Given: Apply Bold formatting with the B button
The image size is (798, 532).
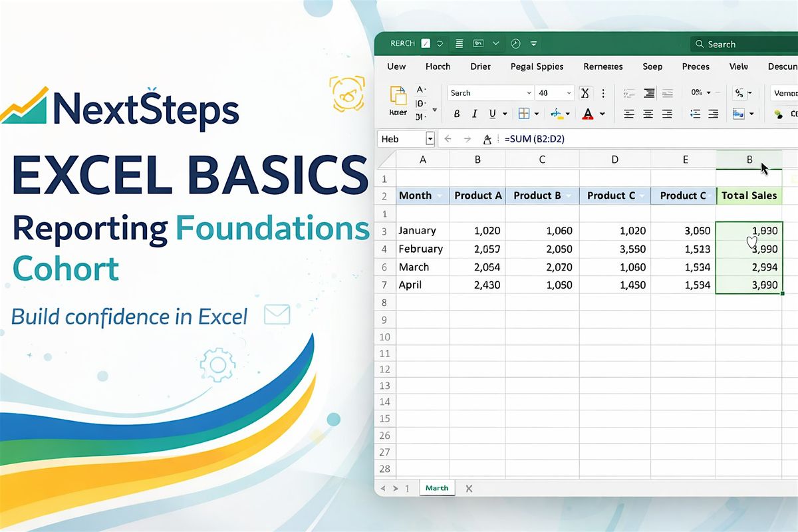Looking at the screenshot, I should [457, 114].
